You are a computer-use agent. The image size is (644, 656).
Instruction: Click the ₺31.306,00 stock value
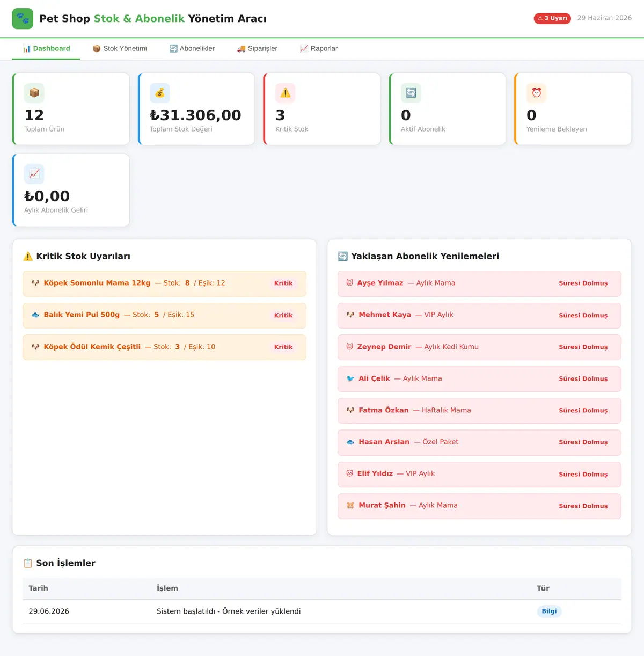[195, 115]
